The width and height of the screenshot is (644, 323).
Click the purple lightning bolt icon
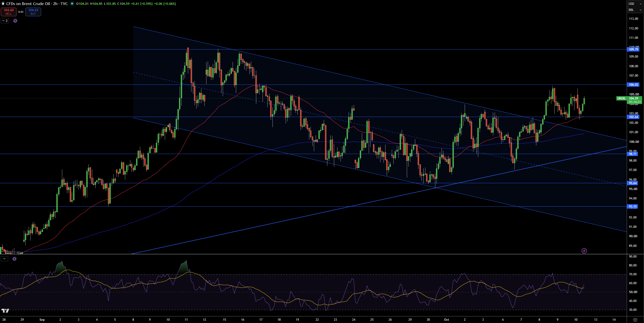584,251
